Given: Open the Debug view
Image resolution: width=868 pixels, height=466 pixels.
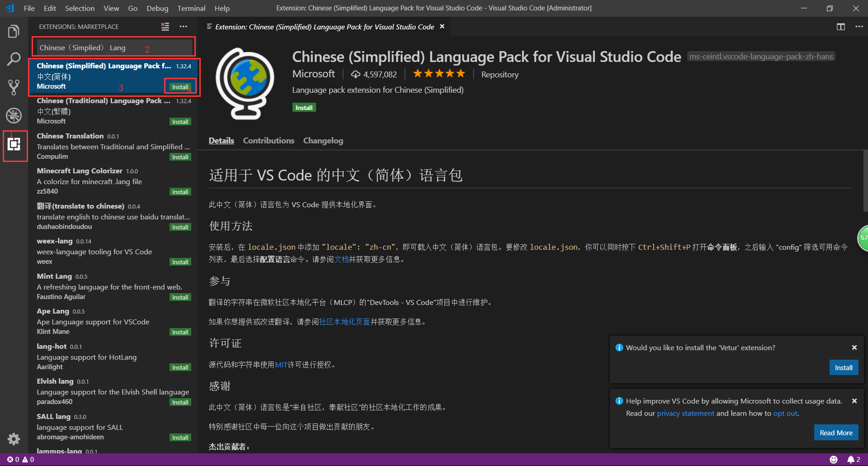Looking at the screenshot, I should pyautogui.click(x=14, y=115).
